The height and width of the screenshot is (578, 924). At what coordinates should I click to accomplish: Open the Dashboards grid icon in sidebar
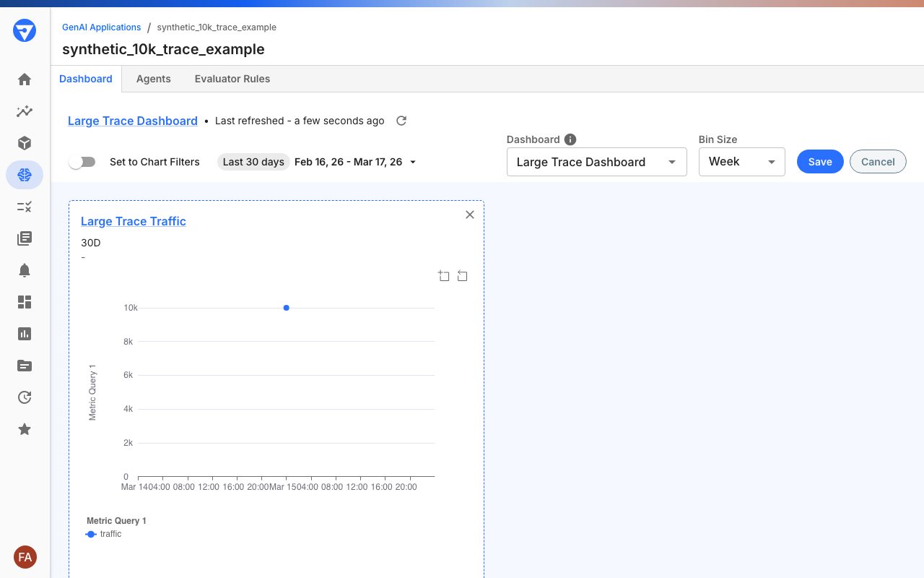pyautogui.click(x=24, y=302)
